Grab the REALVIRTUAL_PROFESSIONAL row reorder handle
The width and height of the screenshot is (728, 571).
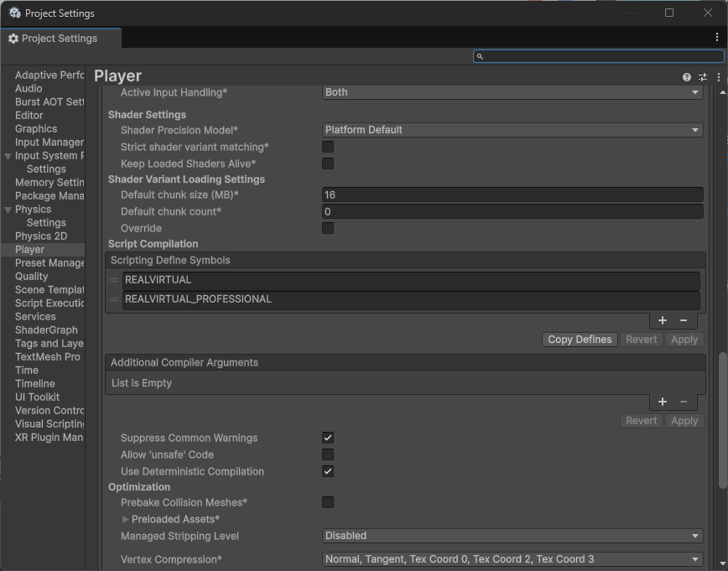click(x=114, y=299)
